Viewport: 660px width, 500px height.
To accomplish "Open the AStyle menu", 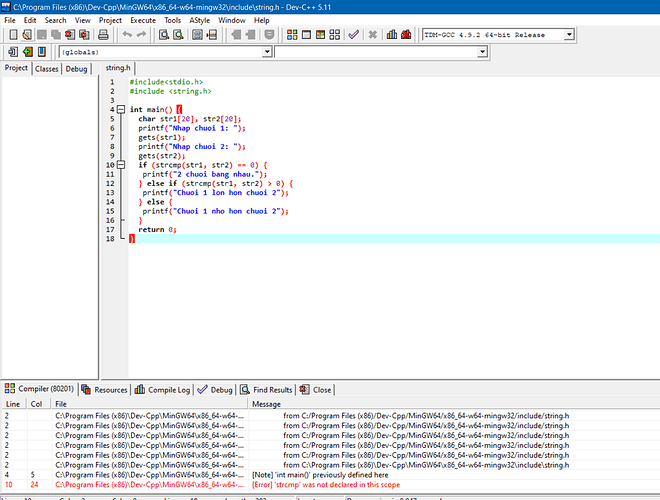I will [199, 20].
